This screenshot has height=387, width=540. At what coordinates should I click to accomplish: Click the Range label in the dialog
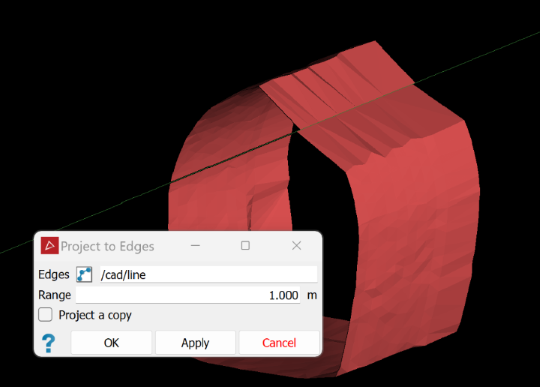click(x=54, y=295)
